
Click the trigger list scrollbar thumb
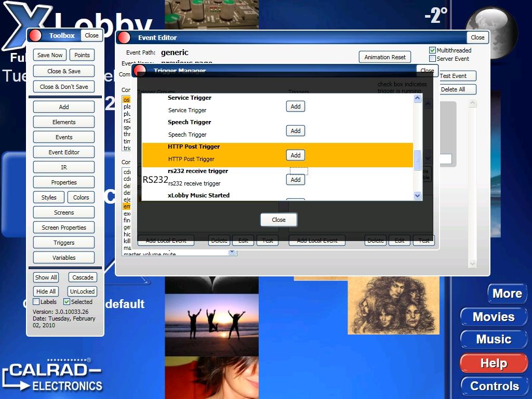(x=417, y=159)
